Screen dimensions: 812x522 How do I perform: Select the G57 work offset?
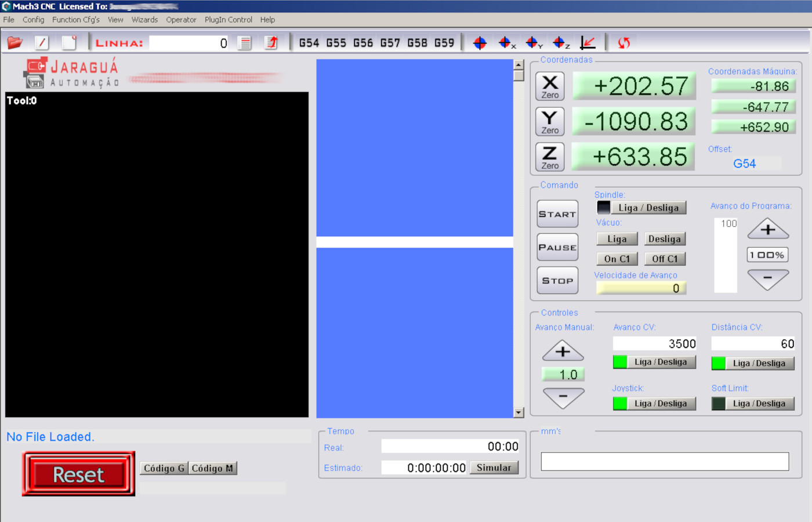point(390,43)
